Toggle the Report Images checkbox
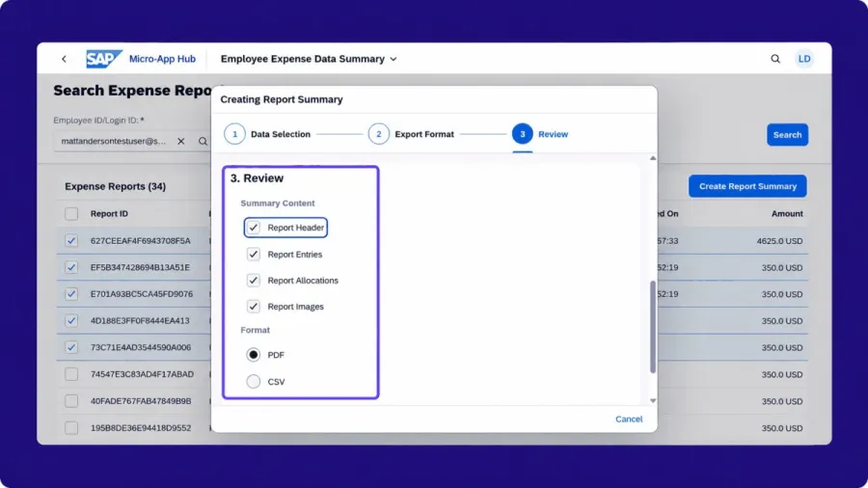The width and height of the screenshot is (868, 488). click(x=253, y=306)
